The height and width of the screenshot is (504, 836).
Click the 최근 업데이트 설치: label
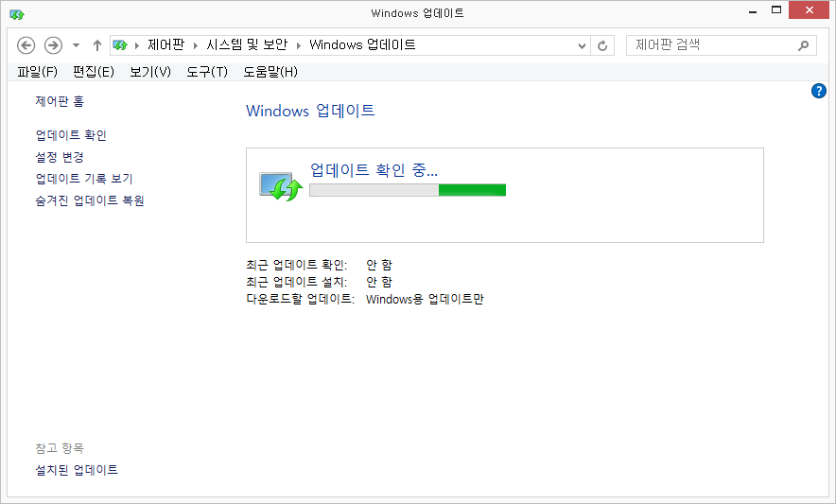[x=297, y=282]
